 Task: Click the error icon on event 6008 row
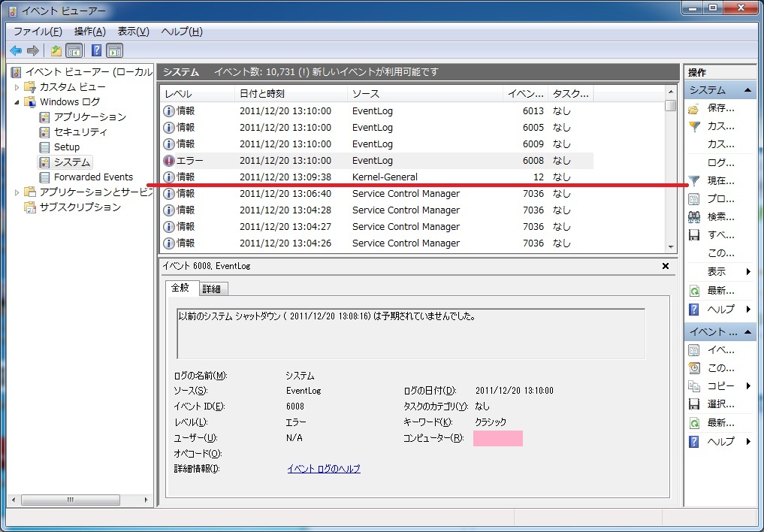point(169,161)
